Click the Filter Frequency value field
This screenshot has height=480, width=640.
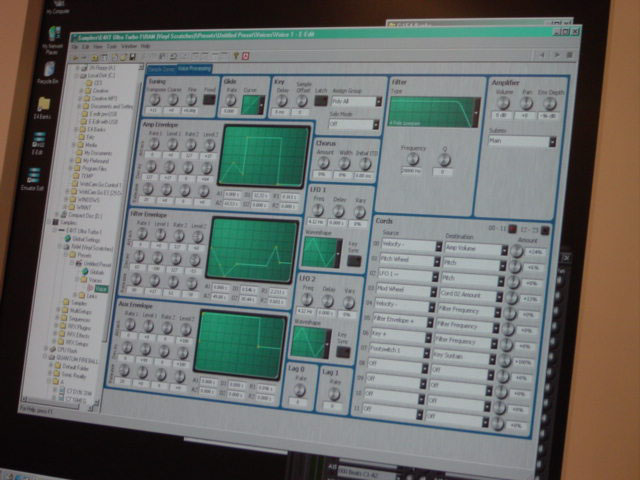tap(411, 171)
